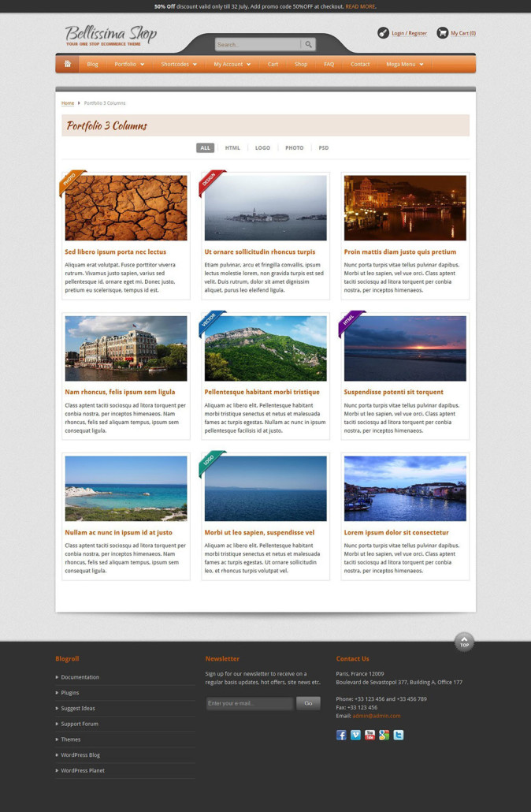Open 'Lorem ipsum dolor sit consectetur'
Image resolution: width=531 pixels, height=812 pixels.
(x=396, y=533)
